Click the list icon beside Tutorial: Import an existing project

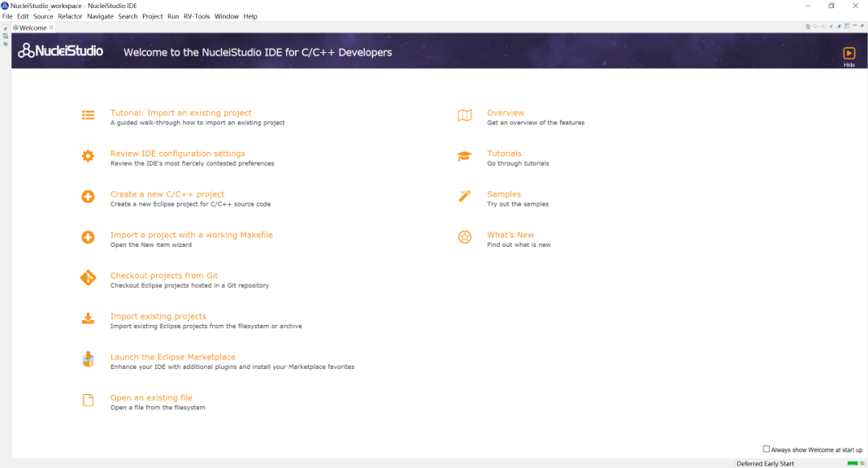[88, 115]
